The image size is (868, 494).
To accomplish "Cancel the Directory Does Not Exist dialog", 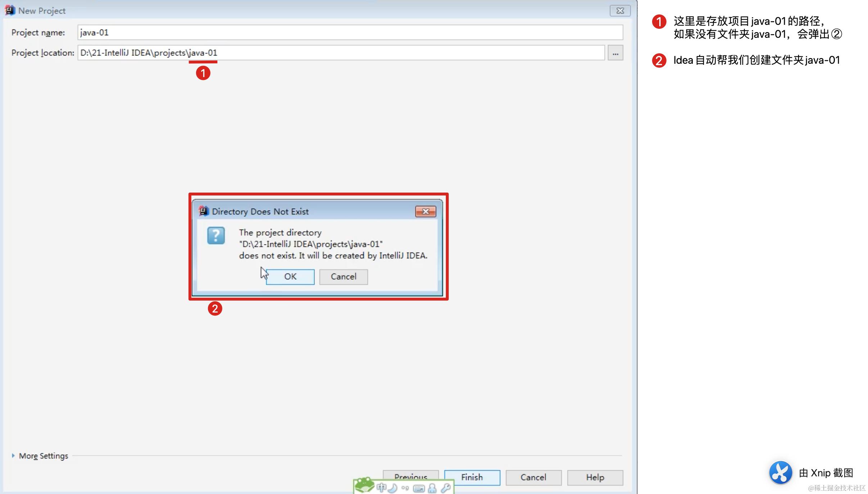I will 343,277.
